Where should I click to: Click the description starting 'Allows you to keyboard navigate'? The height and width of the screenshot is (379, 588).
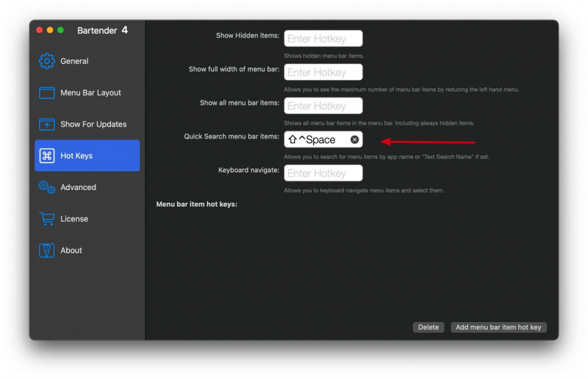[x=363, y=191]
